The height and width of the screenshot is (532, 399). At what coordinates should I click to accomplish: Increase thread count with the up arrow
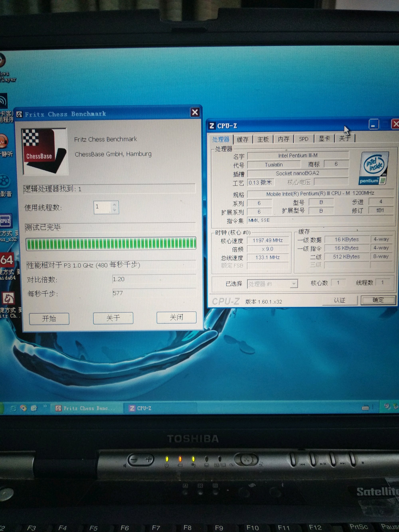(115, 205)
